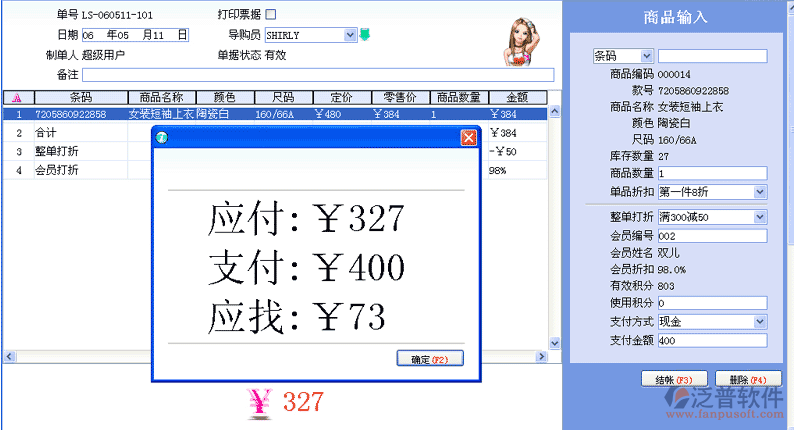Expand the 整单打折 dropdown

[x=760, y=217]
